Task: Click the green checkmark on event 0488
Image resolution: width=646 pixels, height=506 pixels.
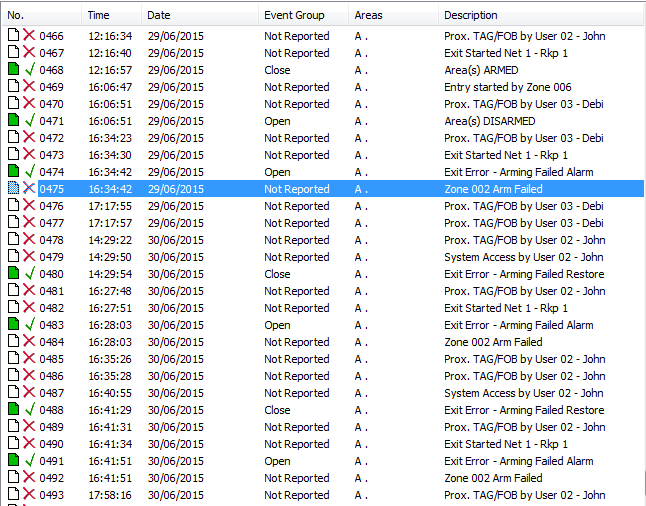Action: 29,410
